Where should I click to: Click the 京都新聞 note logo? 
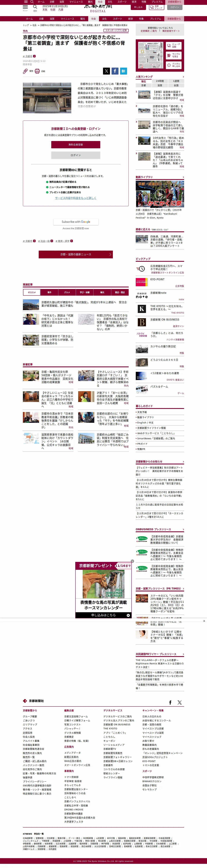point(142,295)
